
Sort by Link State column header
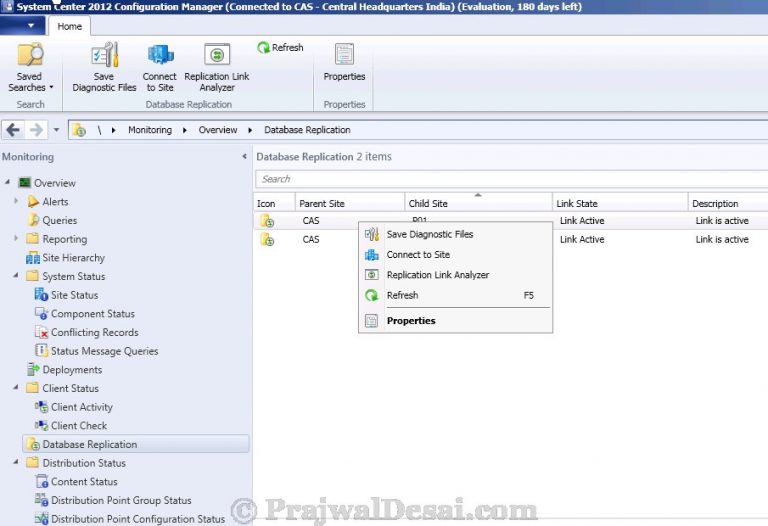click(x=620, y=203)
